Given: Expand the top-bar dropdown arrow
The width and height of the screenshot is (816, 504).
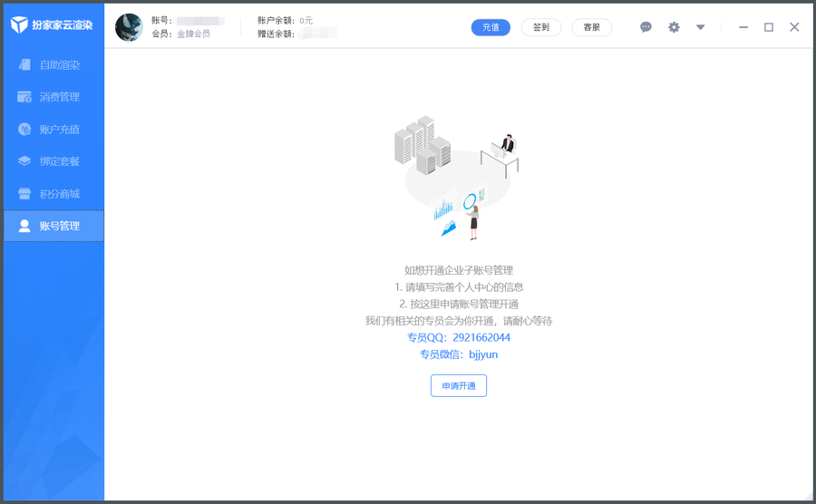Looking at the screenshot, I should pos(701,27).
